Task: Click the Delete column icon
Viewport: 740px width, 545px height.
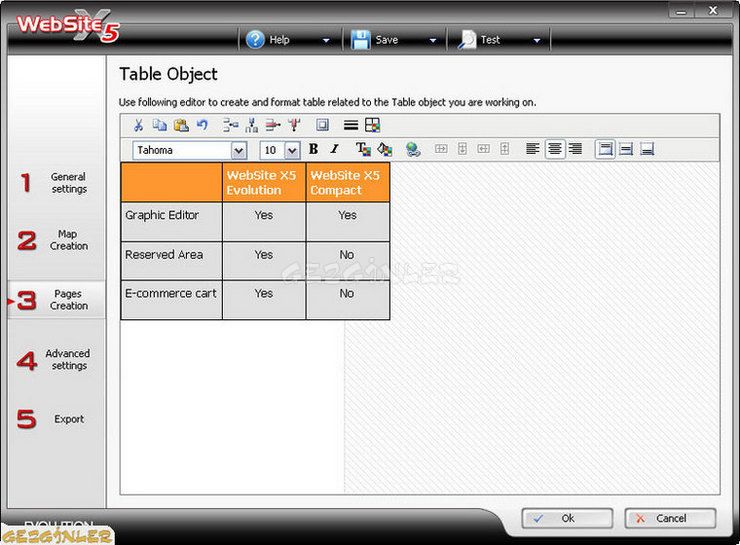Action: click(x=294, y=125)
